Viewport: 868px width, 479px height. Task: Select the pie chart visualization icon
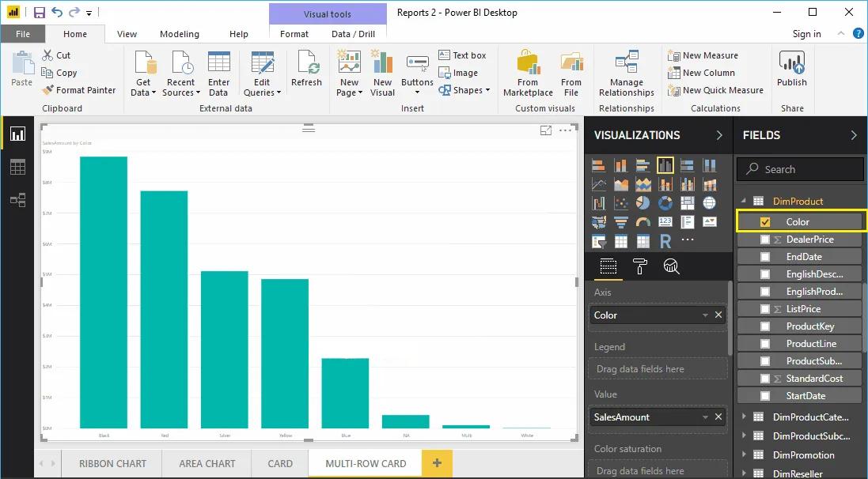pyautogui.click(x=642, y=202)
